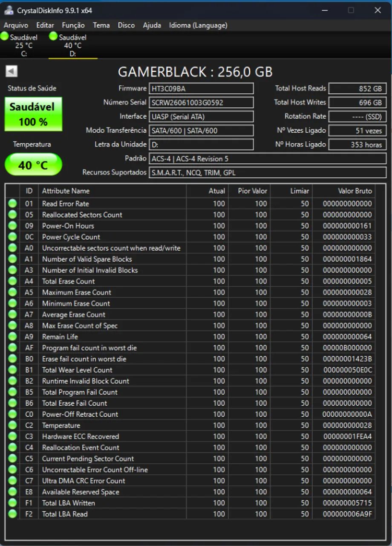
Task: Select Program fail count in worst die row
Action: (191, 348)
